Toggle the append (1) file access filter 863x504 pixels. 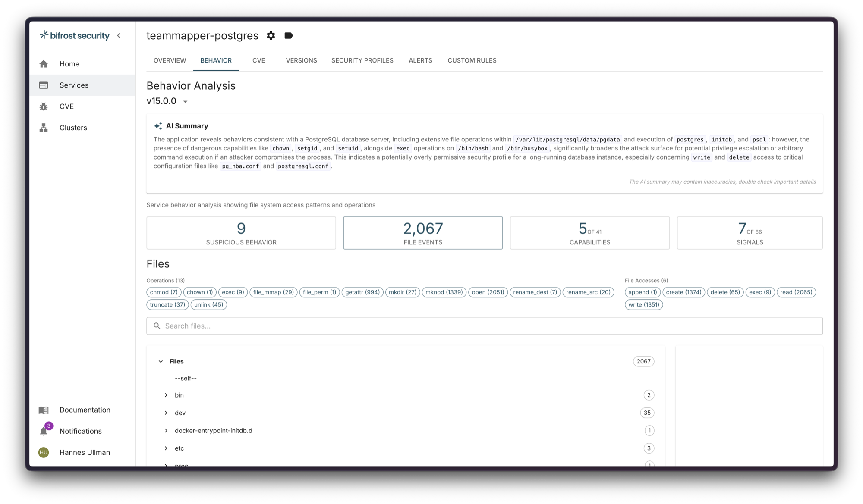pyautogui.click(x=643, y=292)
